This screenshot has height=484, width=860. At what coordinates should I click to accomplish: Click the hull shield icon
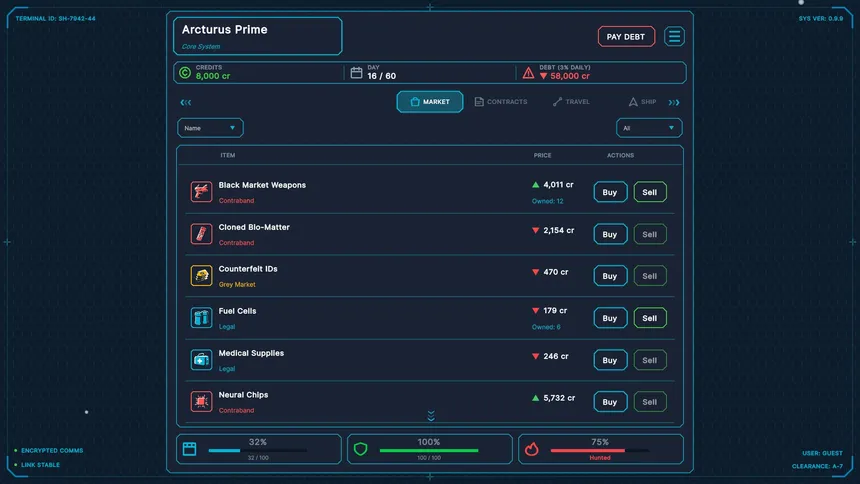tap(360, 449)
